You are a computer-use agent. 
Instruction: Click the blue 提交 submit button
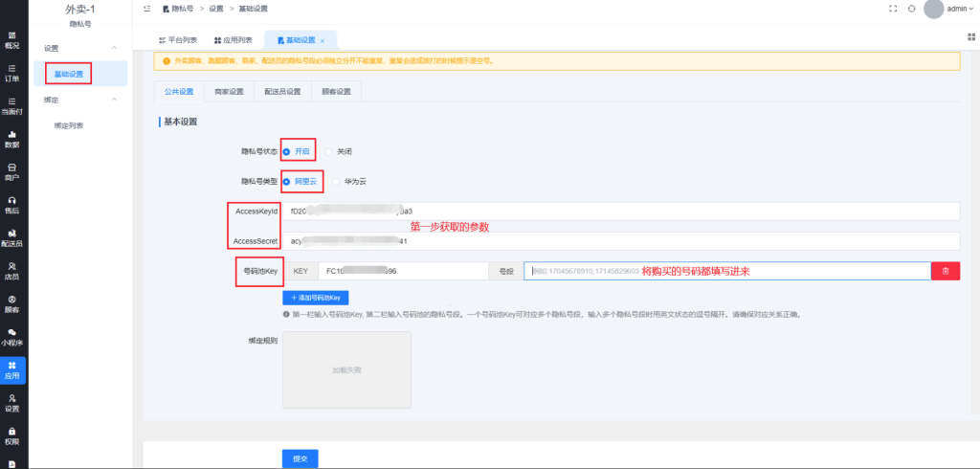coord(300,458)
